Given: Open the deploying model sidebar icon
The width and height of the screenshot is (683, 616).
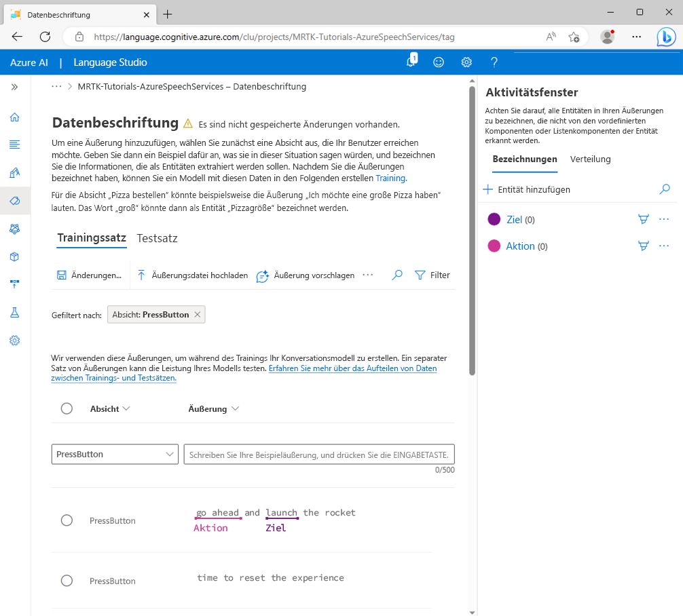Looking at the screenshot, I should tap(14, 284).
